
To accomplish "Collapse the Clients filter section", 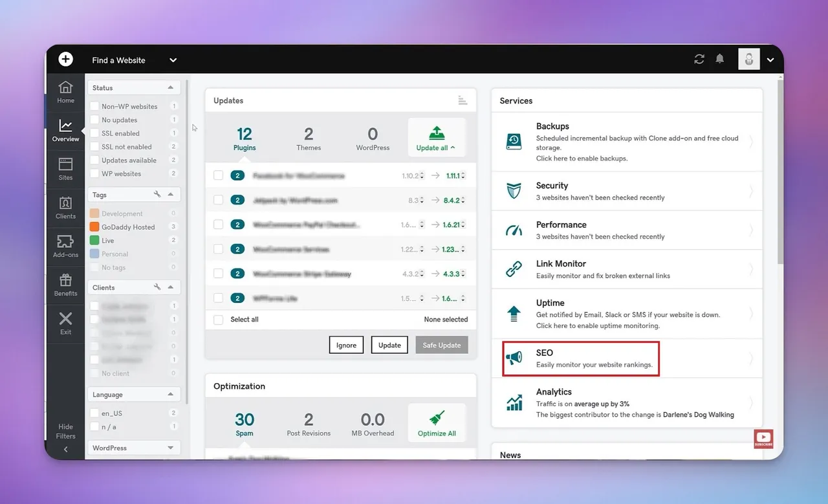I will (171, 287).
